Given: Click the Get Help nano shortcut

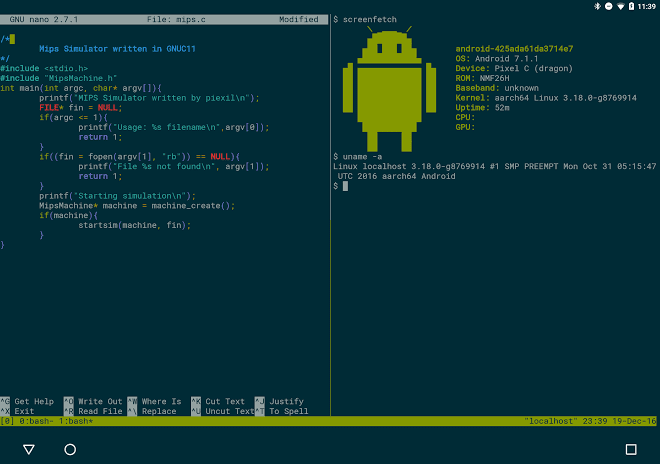Looking at the screenshot, I should pos(27,401).
